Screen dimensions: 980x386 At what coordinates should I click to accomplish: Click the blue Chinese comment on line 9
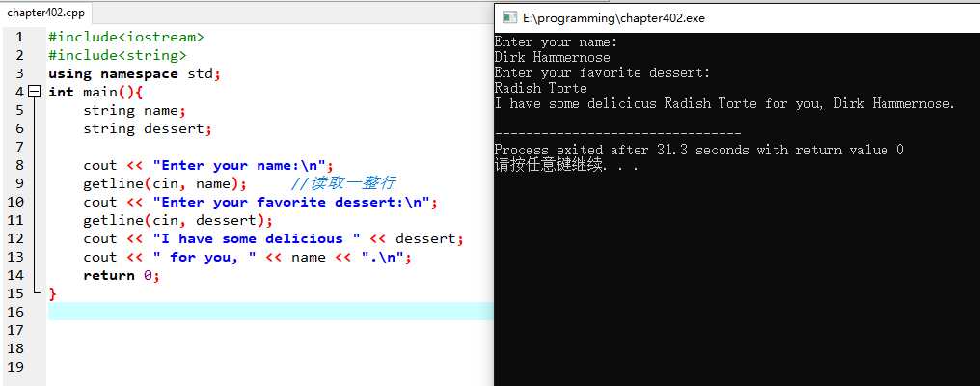343,183
